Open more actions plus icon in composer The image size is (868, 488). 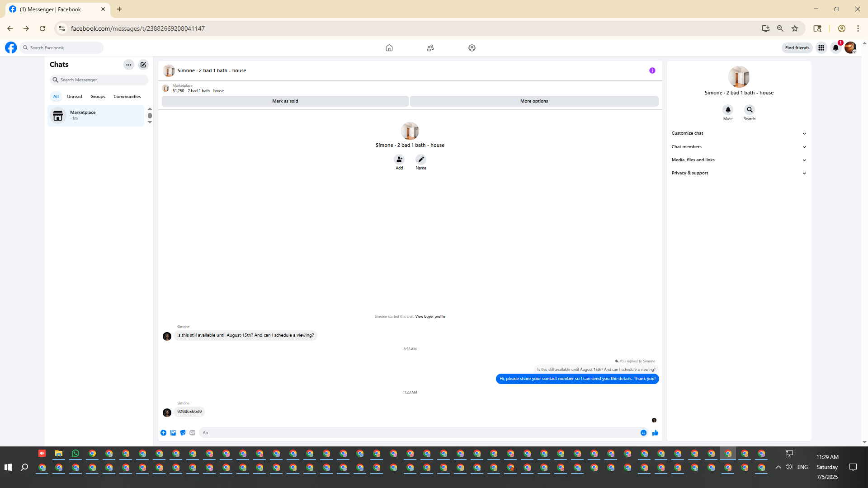pyautogui.click(x=163, y=433)
